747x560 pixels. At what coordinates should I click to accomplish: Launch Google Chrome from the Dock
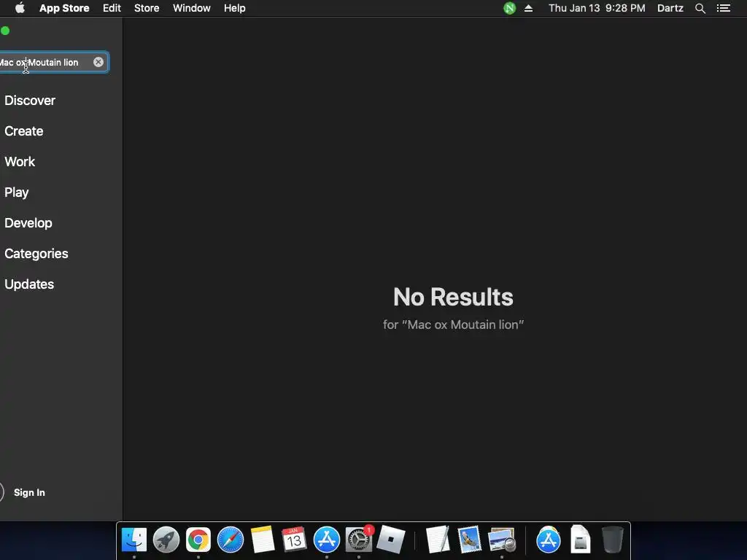[x=198, y=540]
